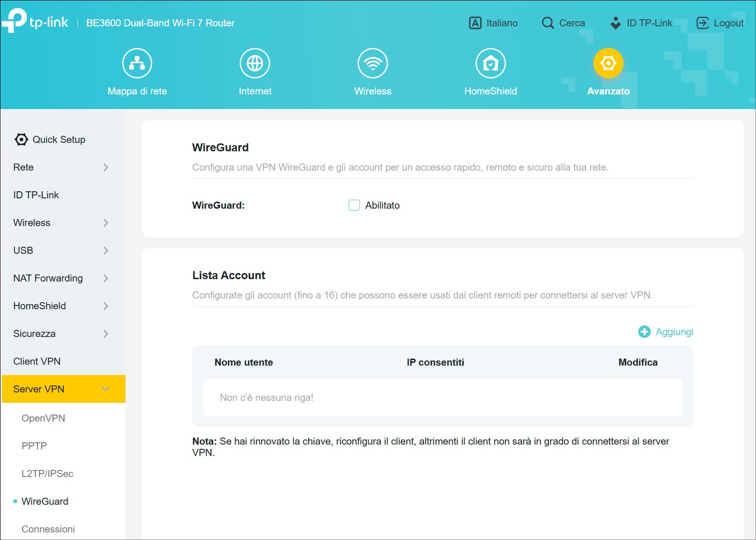Open the Internet globe icon
The width and height of the screenshot is (756, 540).
pyautogui.click(x=255, y=63)
